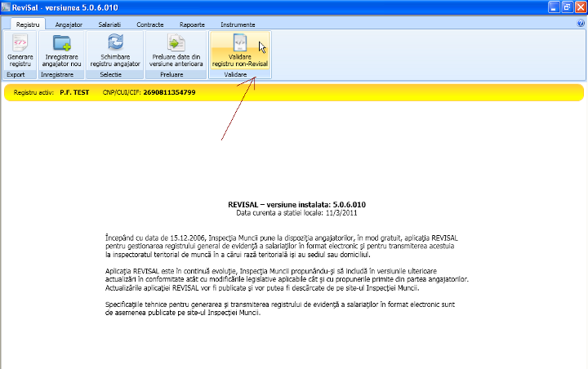
Task: Click the CNP/CUI/CIF number 2690811354799
Action: click(169, 92)
